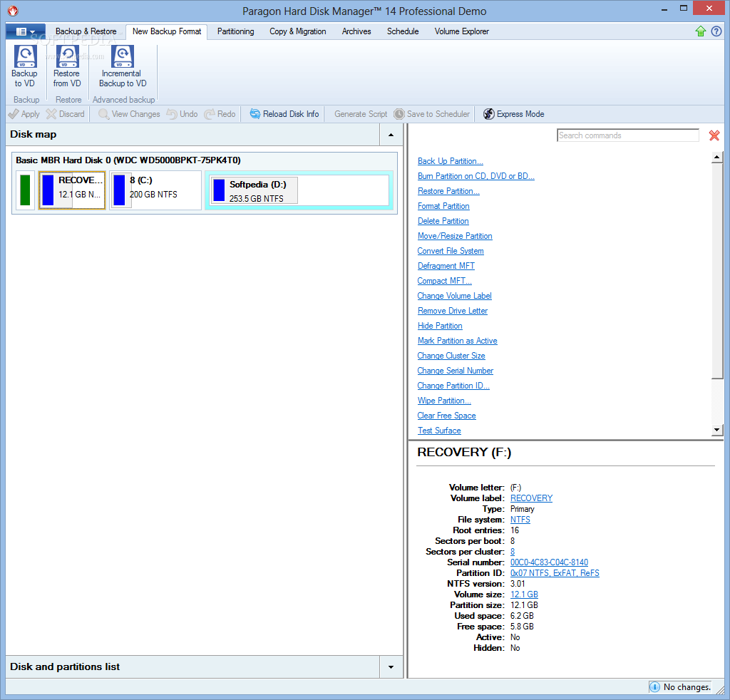The image size is (730, 700).
Task: Click the Restore Partition link
Action: 448,191
